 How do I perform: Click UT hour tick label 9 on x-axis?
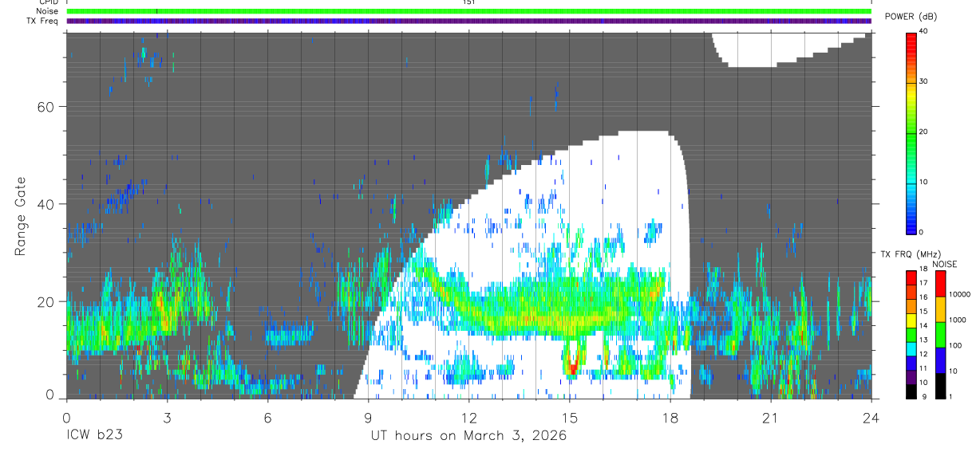coord(368,418)
